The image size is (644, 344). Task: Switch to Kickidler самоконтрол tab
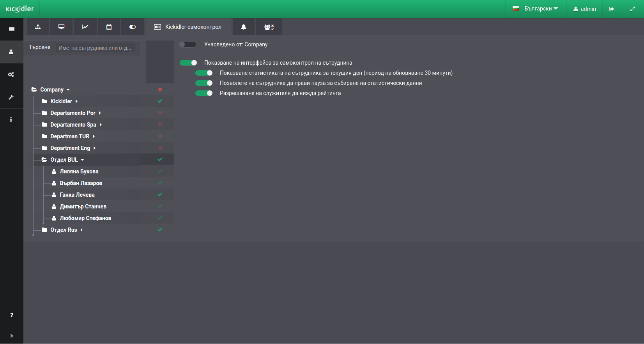pos(188,27)
